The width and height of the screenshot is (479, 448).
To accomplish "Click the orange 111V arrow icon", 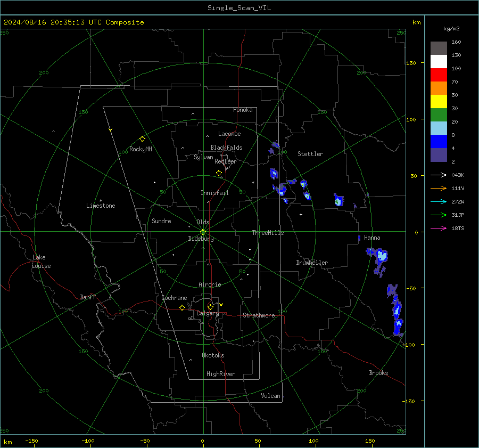I will tap(439, 189).
